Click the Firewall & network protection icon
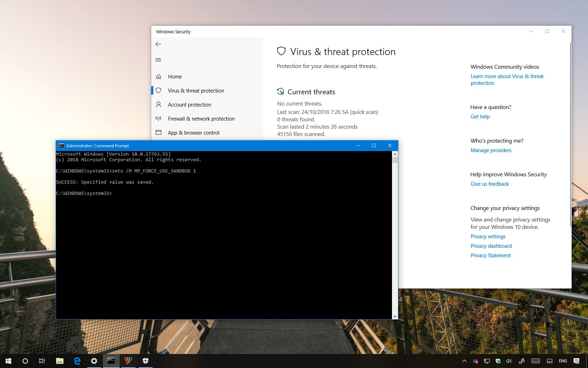 tap(159, 118)
